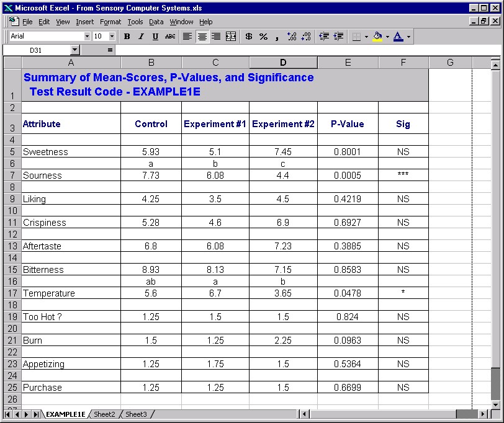Click the Sourness P-Value cell 0.0005

(x=348, y=176)
